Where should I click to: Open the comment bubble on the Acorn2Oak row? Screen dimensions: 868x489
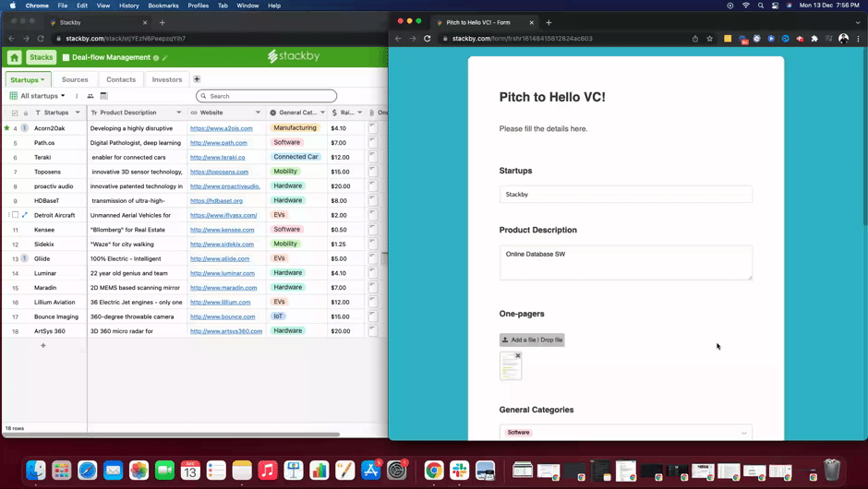point(24,127)
